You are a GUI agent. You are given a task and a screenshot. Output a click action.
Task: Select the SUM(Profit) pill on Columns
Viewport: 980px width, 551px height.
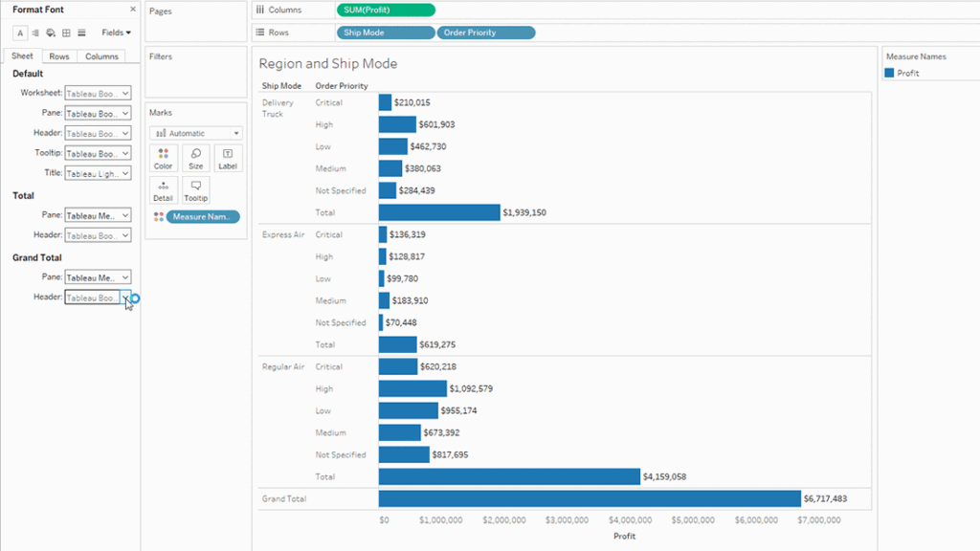coord(386,11)
